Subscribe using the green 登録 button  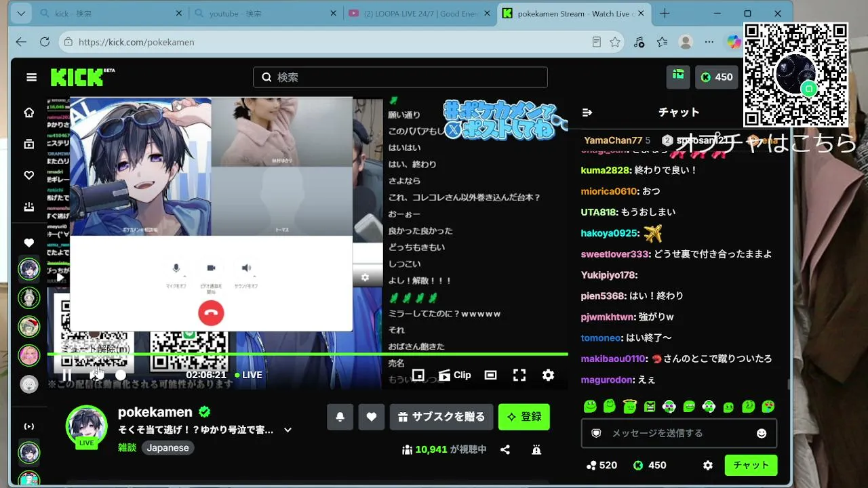tap(524, 417)
